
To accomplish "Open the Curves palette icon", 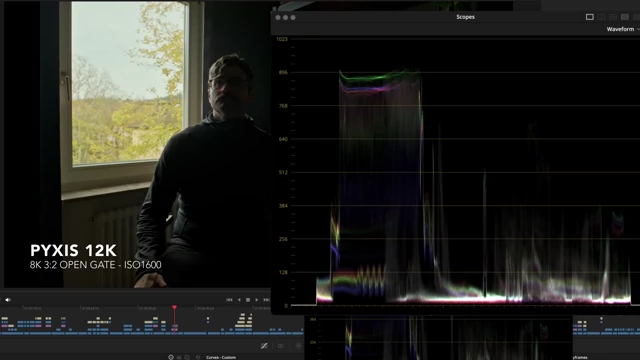I will pos(264,346).
